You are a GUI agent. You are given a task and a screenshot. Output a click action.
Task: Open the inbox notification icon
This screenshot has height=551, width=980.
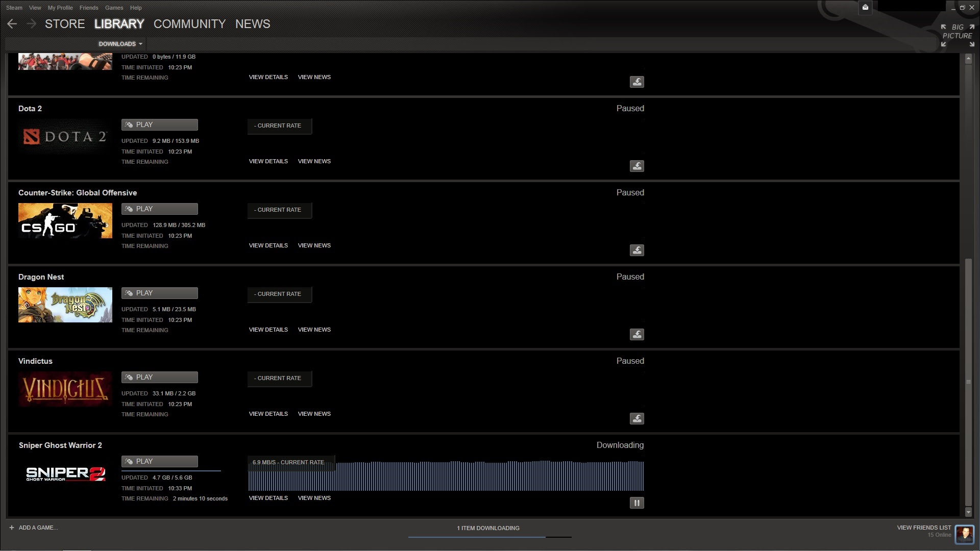865,7
